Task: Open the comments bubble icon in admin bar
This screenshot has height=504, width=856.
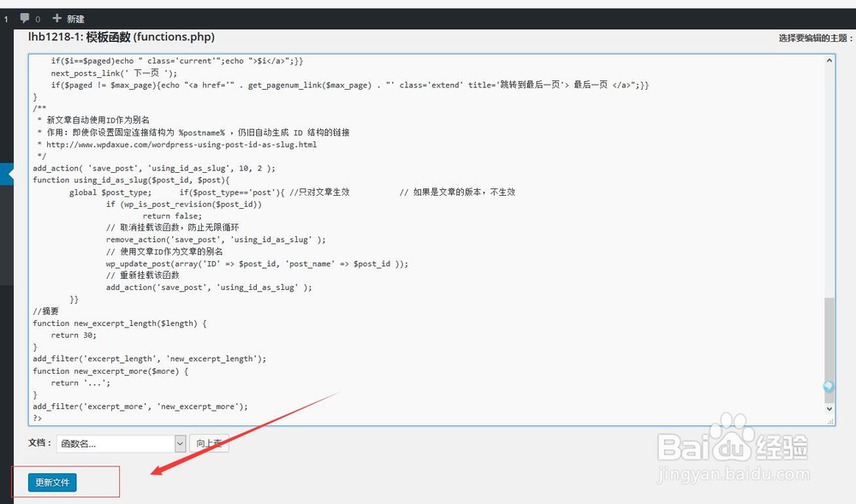Action: pyautogui.click(x=25, y=18)
